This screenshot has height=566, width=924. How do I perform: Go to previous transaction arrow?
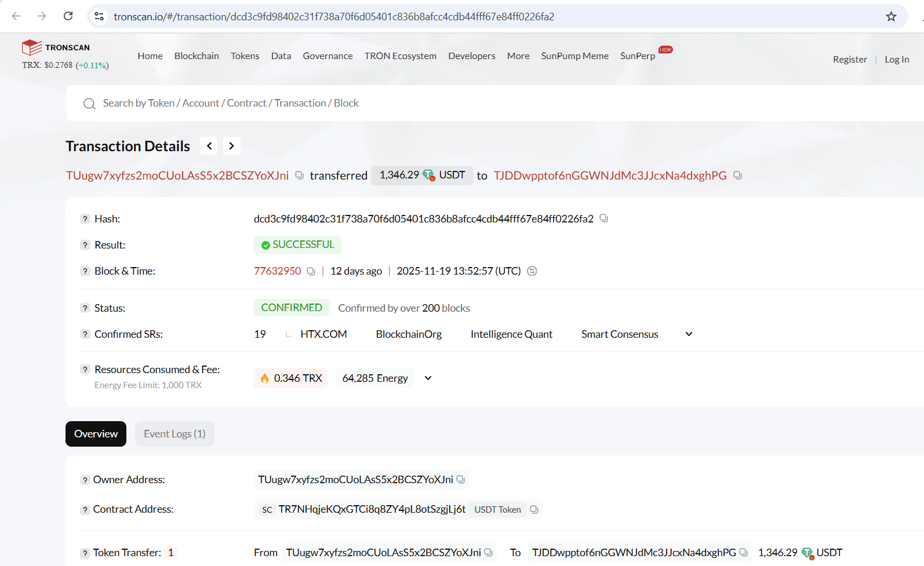[x=209, y=146]
